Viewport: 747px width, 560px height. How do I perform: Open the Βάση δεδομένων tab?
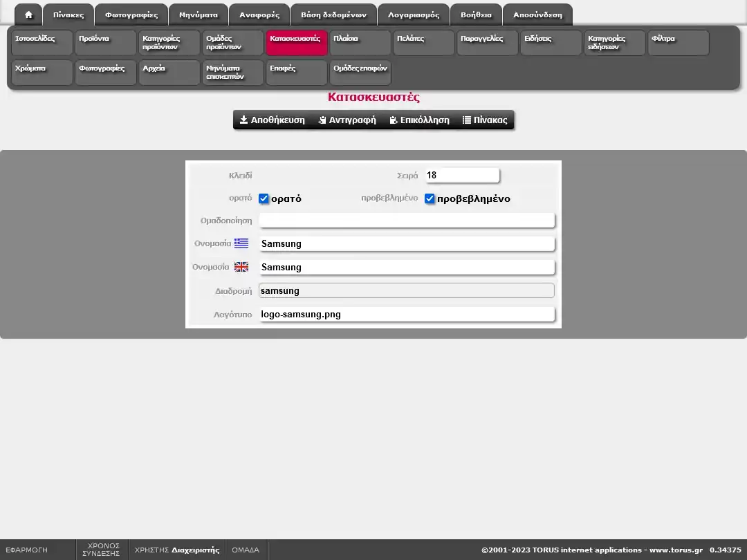(333, 15)
